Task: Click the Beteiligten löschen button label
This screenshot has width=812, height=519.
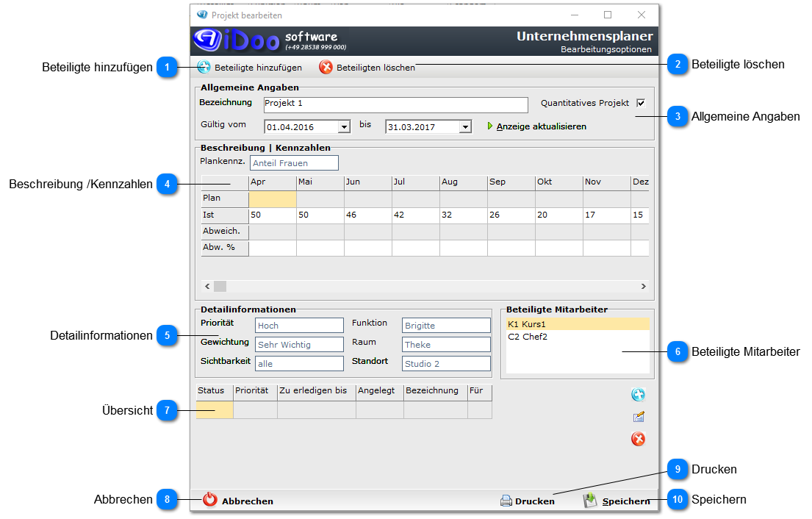Action: pyautogui.click(x=376, y=68)
